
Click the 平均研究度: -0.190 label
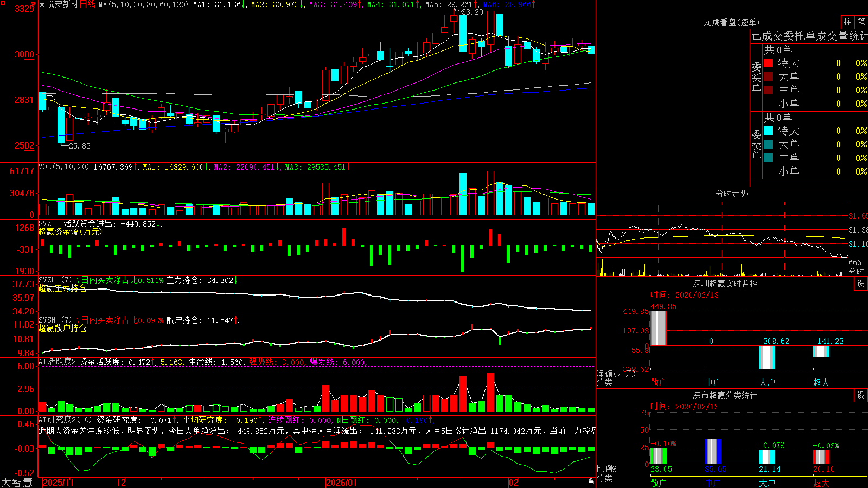[222, 420]
